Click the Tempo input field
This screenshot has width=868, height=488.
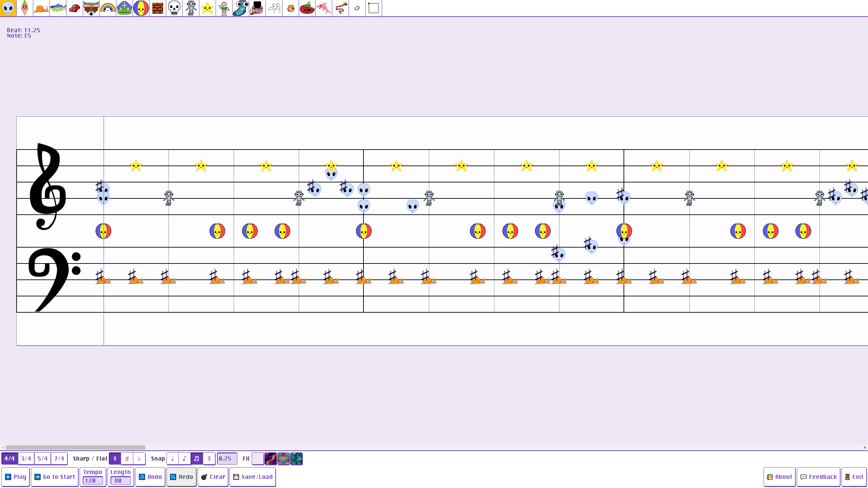93,480
